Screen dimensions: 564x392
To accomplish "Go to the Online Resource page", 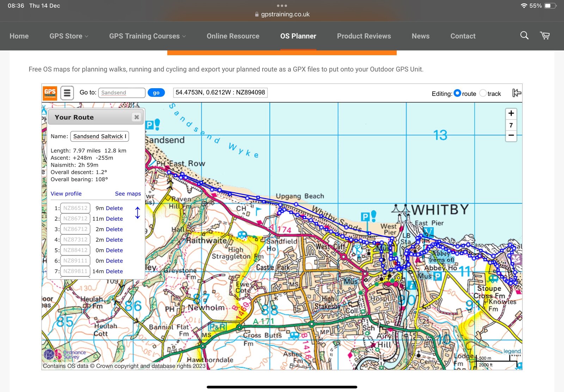I will [x=233, y=36].
